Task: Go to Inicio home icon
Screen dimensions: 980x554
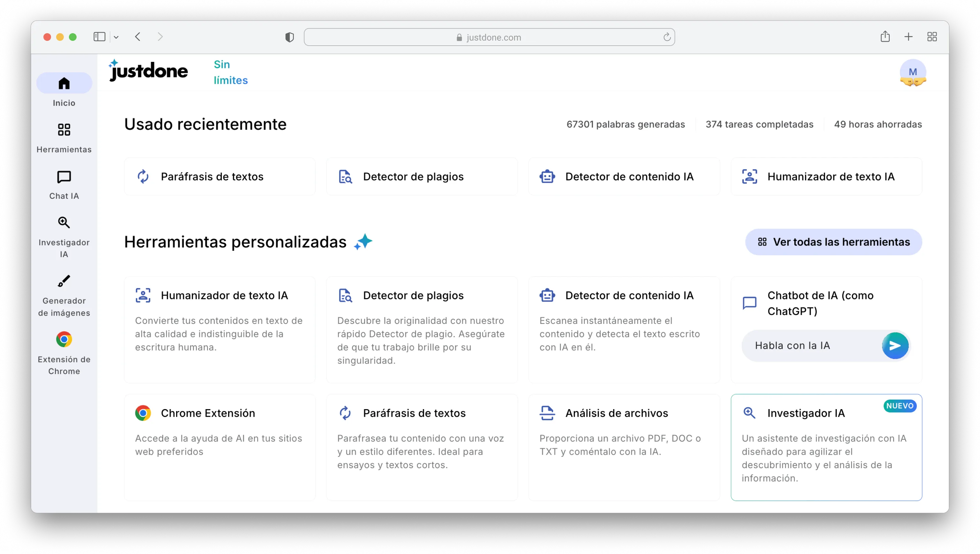Action: (64, 84)
